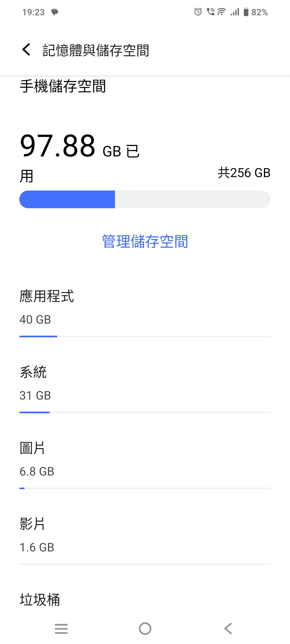
Task: Click the phone storage usage bar
Action: coord(145,199)
